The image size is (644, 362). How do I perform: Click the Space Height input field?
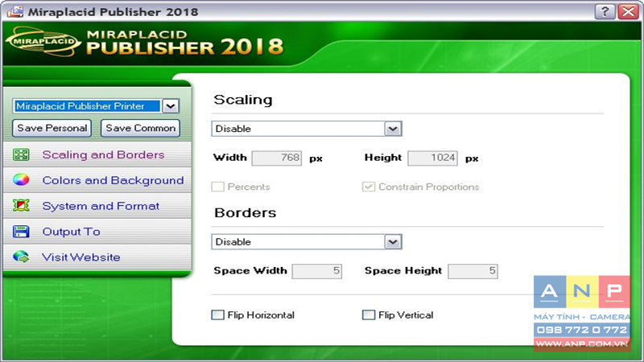click(473, 271)
